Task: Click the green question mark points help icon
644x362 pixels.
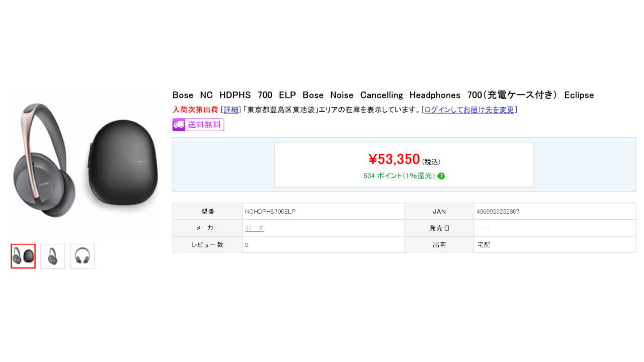Action: [x=441, y=176]
